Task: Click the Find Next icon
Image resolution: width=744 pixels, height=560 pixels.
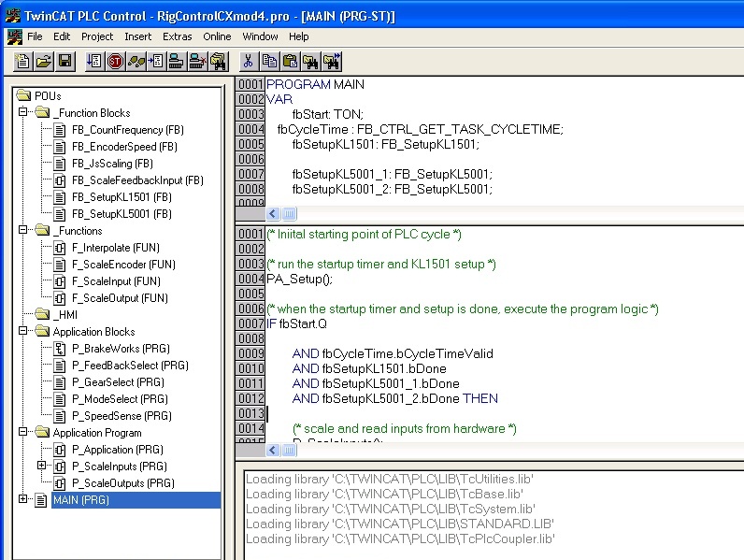Action: (x=332, y=62)
